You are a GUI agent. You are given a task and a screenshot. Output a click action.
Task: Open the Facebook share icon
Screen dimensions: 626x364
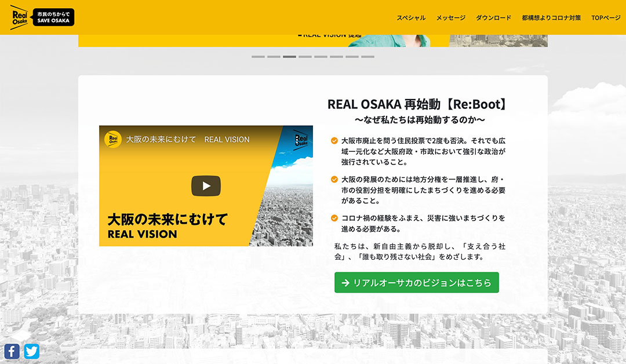tap(12, 351)
